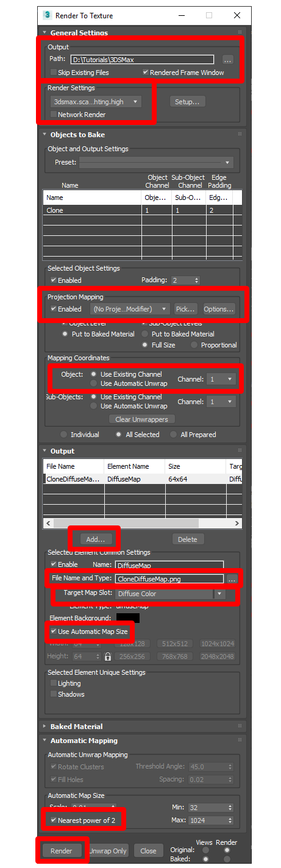The image size is (281, 868).
Task: Click the browse ... button beside Path
Action: (x=227, y=60)
